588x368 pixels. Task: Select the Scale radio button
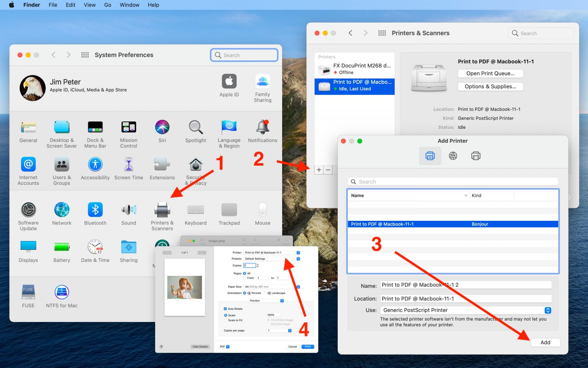tap(226, 315)
